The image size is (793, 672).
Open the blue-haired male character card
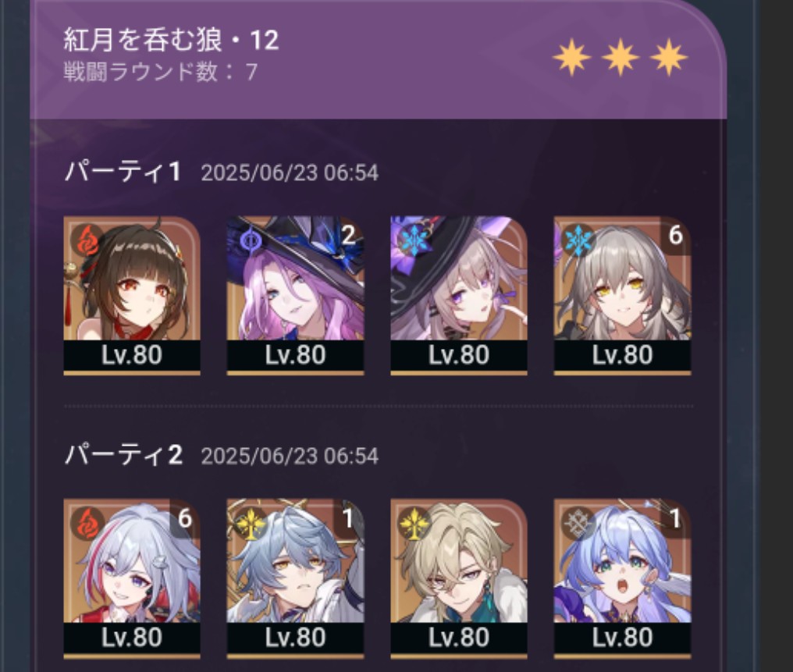tap(295, 578)
